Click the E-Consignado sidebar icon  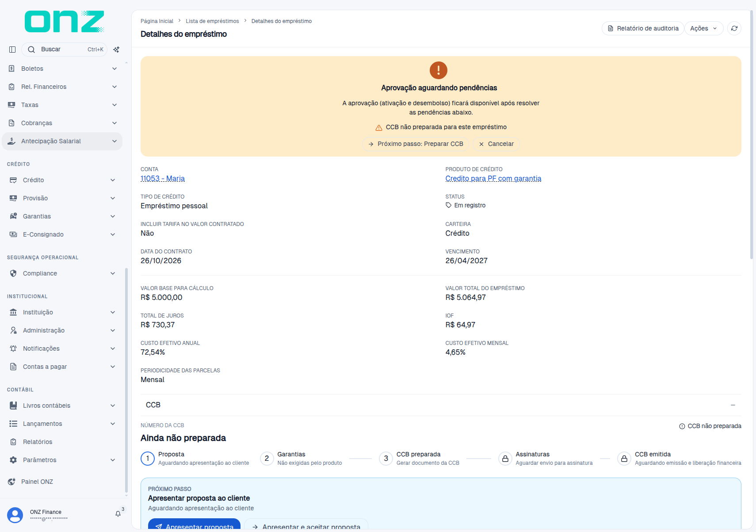[13, 234]
